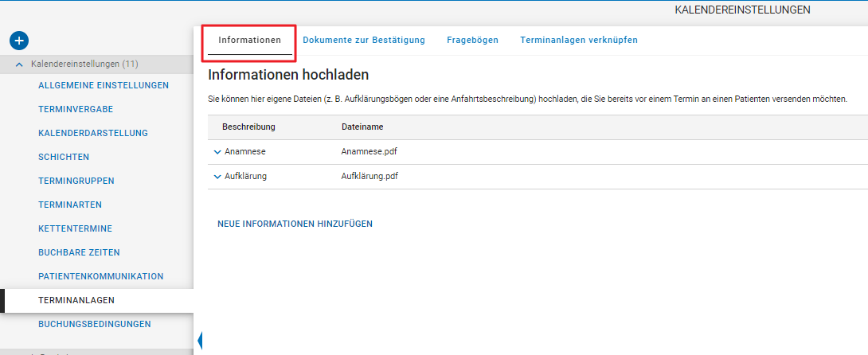Navigate to Schichten
This screenshot has height=355, width=868.
(64, 157)
